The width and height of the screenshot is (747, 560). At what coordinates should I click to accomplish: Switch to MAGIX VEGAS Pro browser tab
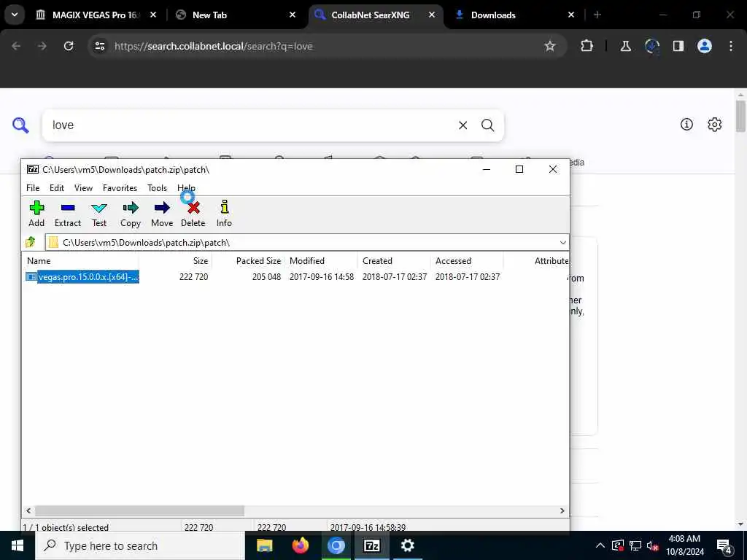(96, 15)
